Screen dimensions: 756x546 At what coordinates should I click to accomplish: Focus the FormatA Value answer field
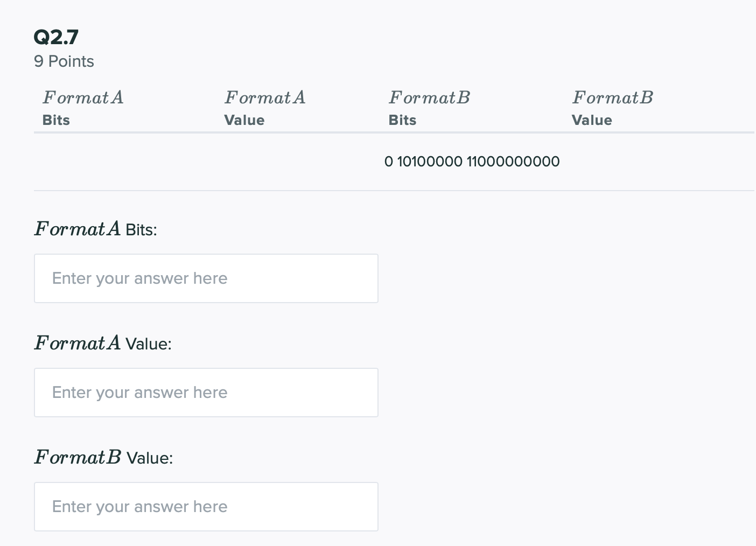(x=206, y=393)
